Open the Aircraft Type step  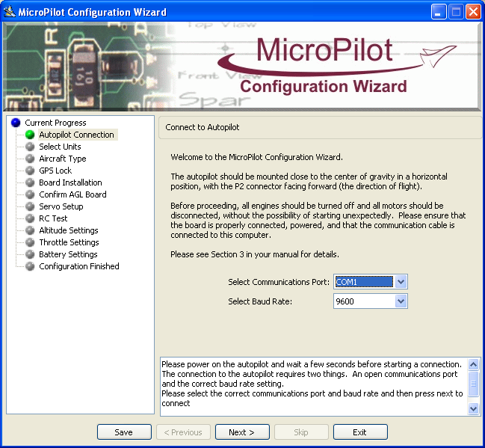tap(63, 159)
